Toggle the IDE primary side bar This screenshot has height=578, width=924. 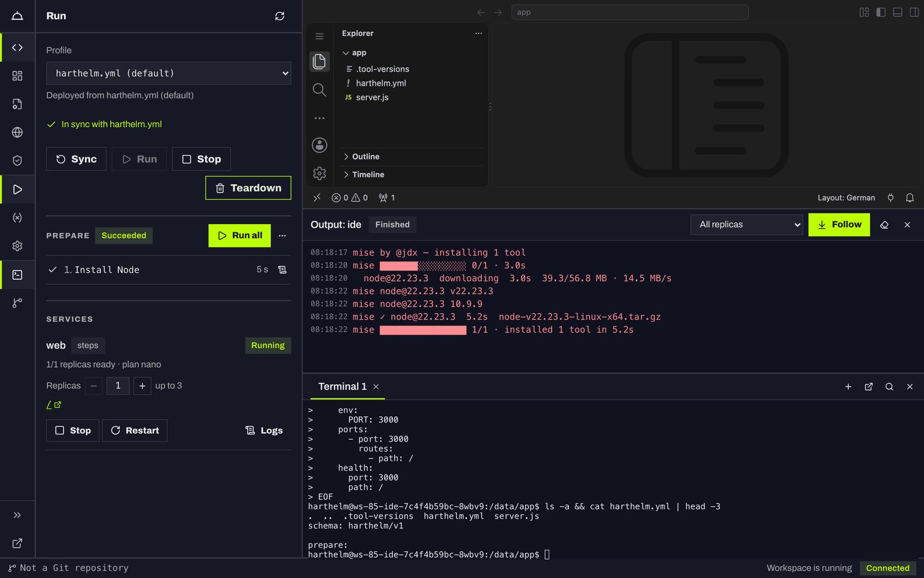881,12
